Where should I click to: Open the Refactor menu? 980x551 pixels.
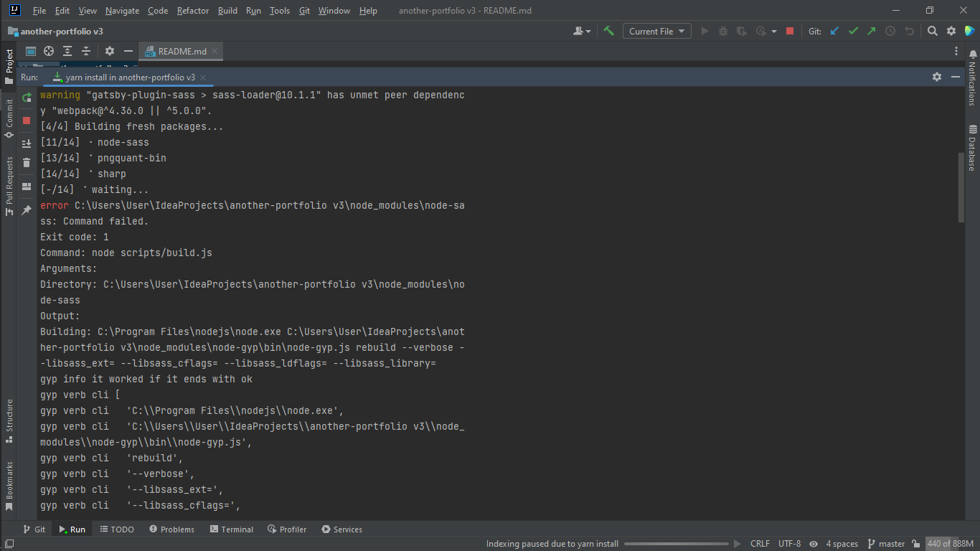point(193,11)
